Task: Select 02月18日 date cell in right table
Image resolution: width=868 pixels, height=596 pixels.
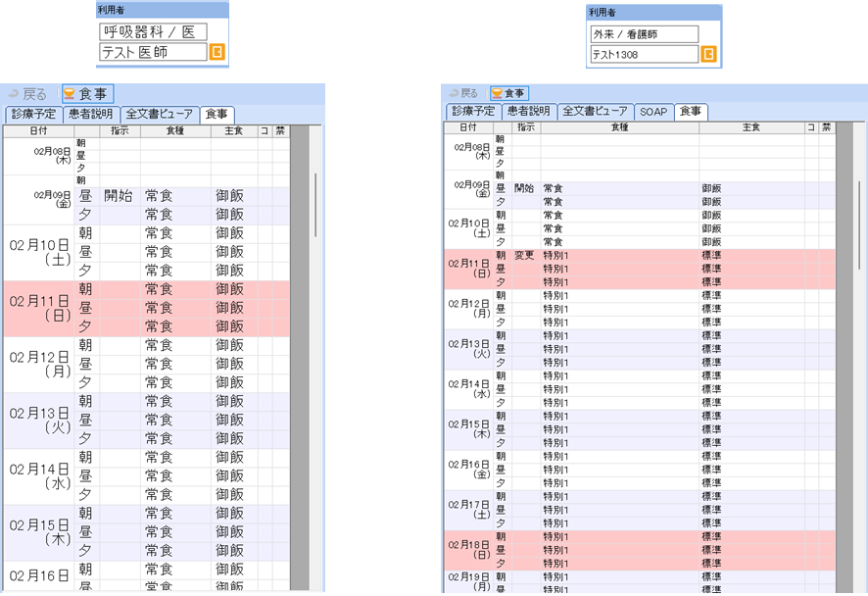Action: coord(468,550)
